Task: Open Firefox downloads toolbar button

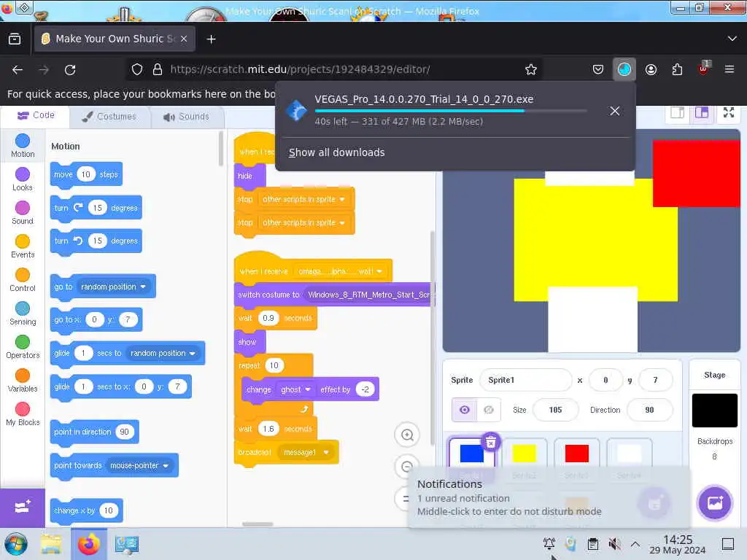Action: [624, 69]
